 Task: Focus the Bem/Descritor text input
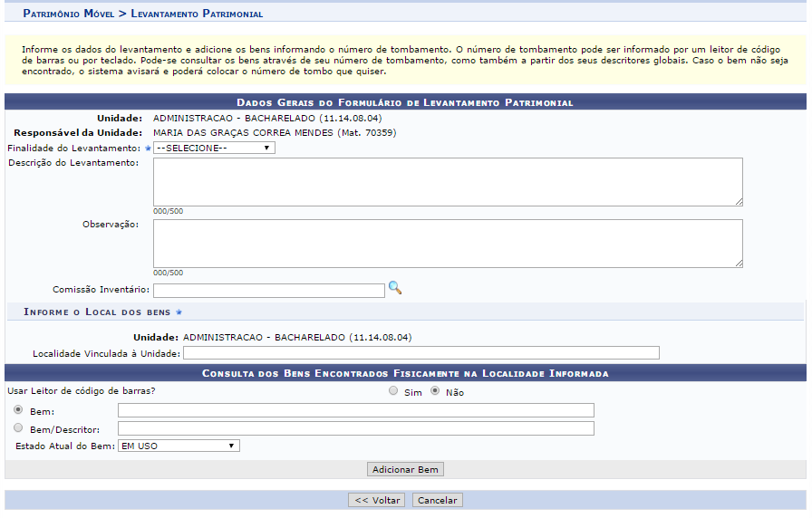(355, 428)
